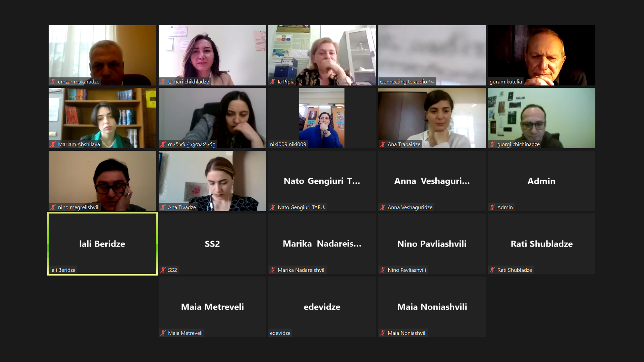Click muted mic icon beside Ana Trapaidze
The height and width of the screenshot is (362, 644).
click(x=383, y=144)
